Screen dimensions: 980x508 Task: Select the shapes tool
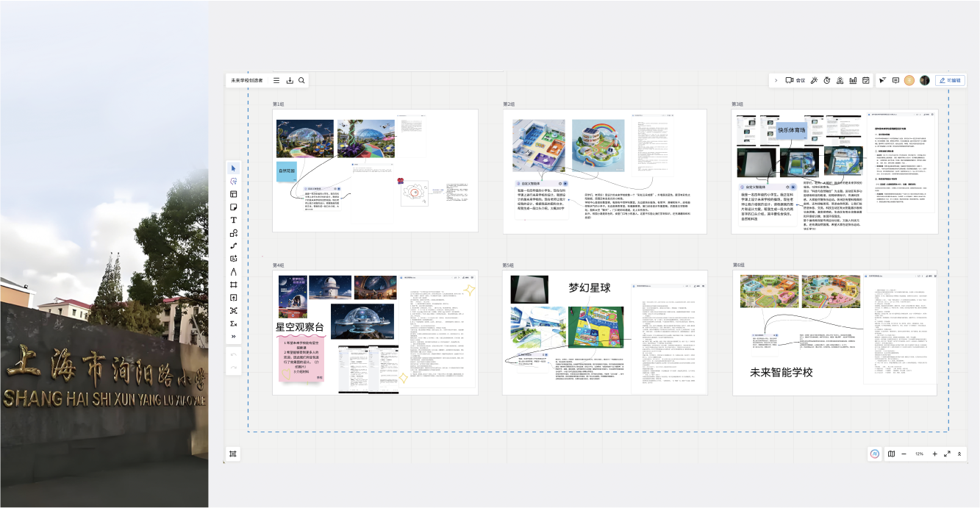tap(234, 233)
